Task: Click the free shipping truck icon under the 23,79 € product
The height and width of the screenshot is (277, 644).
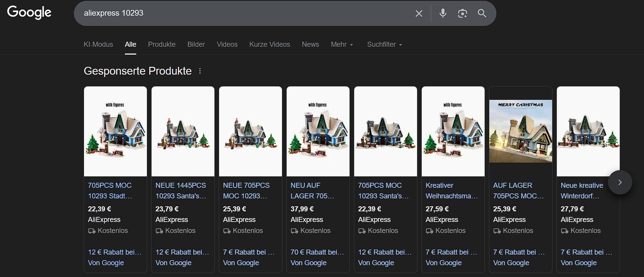Action: coord(159,231)
